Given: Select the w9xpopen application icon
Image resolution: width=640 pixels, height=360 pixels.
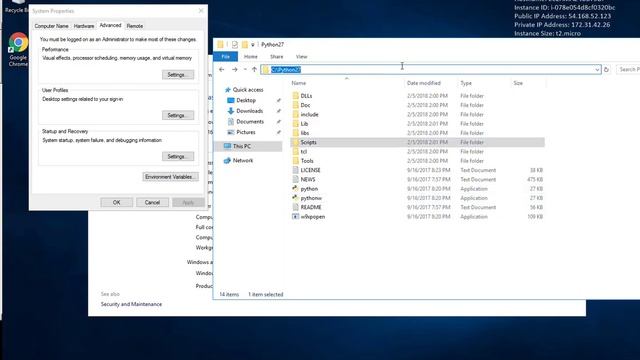Looking at the screenshot, I should [x=296, y=216].
